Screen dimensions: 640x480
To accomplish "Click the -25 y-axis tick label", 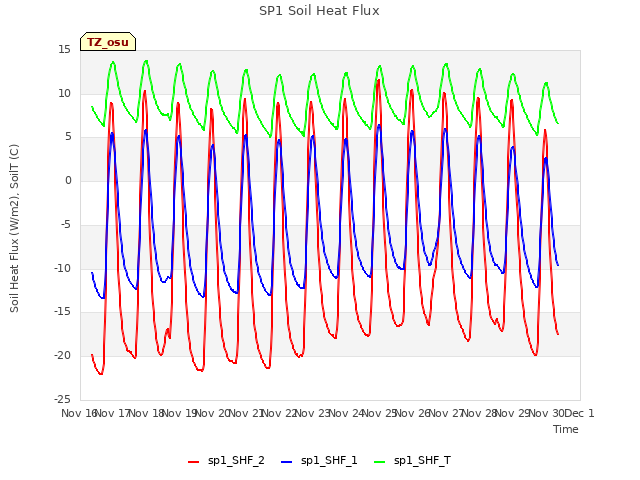I will (x=62, y=399).
